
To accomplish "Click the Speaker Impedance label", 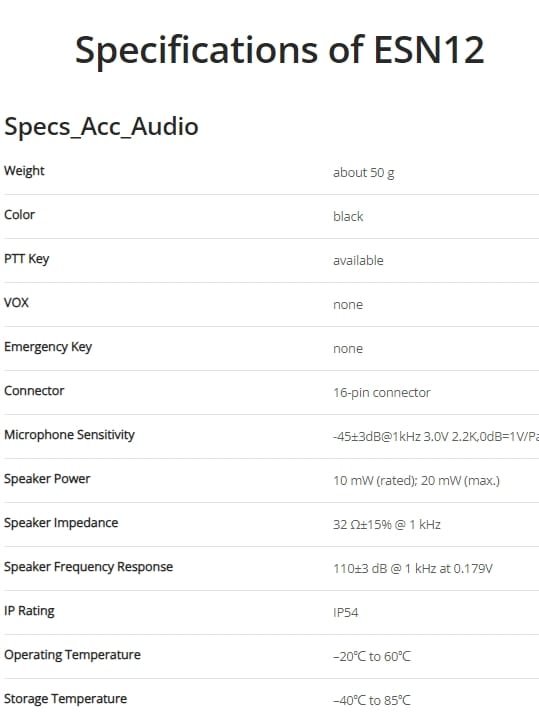I will click(x=61, y=523).
